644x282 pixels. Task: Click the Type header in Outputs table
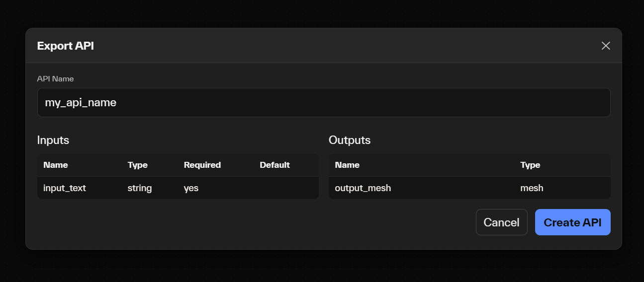(530, 165)
